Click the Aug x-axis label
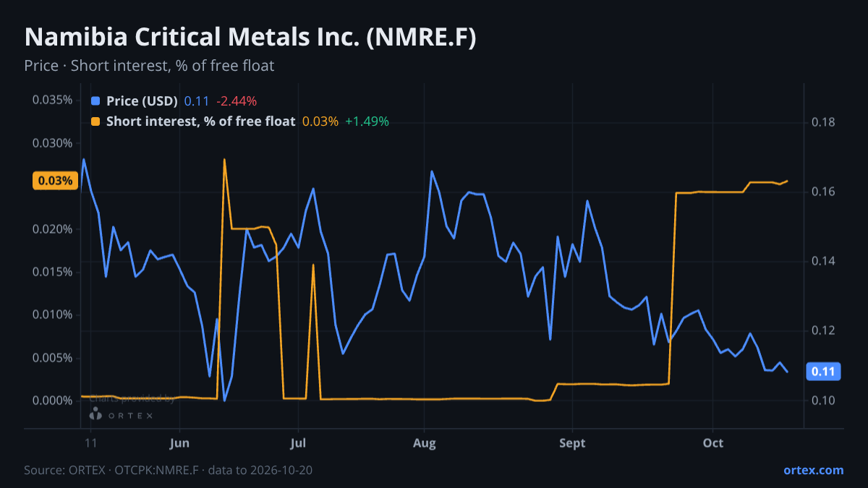This screenshot has width=868, height=488. [x=425, y=443]
